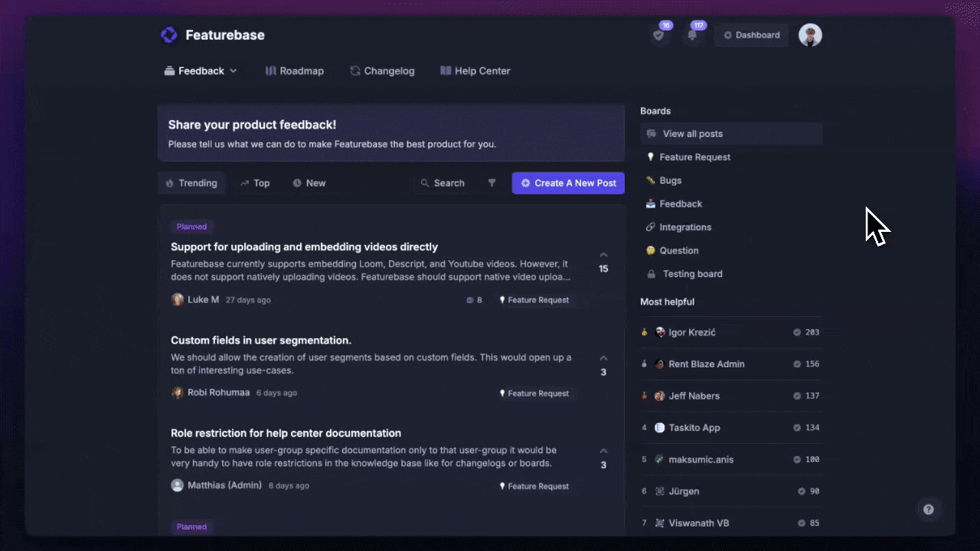Image resolution: width=980 pixels, height=551 pixels.
Task: Switch sorting to New
Action: (x=309, y=183)
